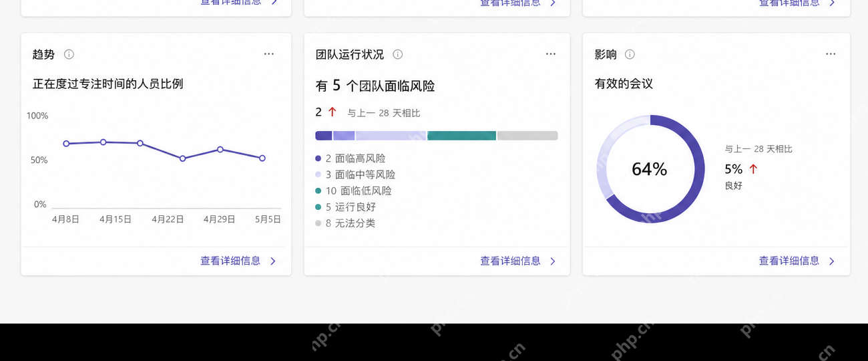Select the teal low-risk bar segment
Viewport: 868px width, 361px height.
pos(461,136)
